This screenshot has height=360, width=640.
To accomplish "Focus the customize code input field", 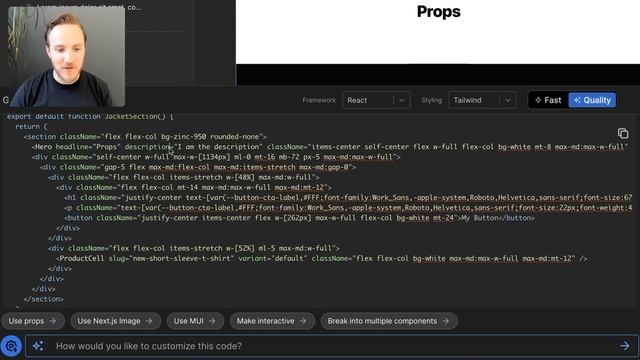I will coord(332,346).
